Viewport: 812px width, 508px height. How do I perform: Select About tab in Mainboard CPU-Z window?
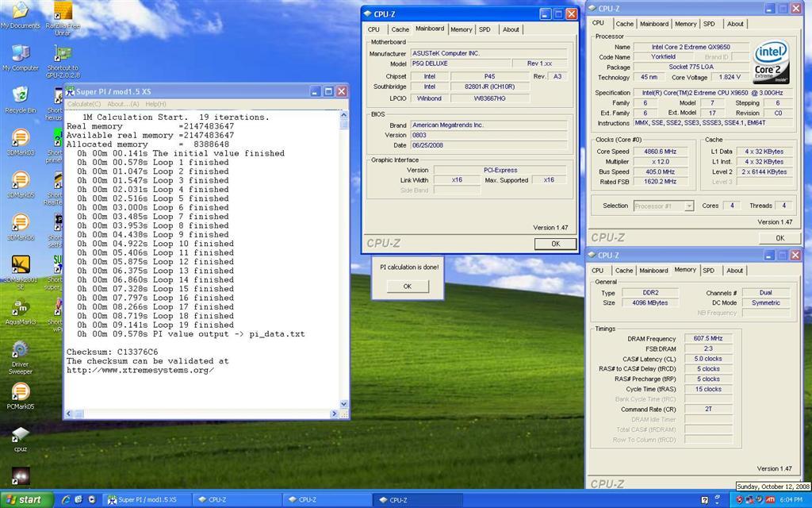click(511, 29)
